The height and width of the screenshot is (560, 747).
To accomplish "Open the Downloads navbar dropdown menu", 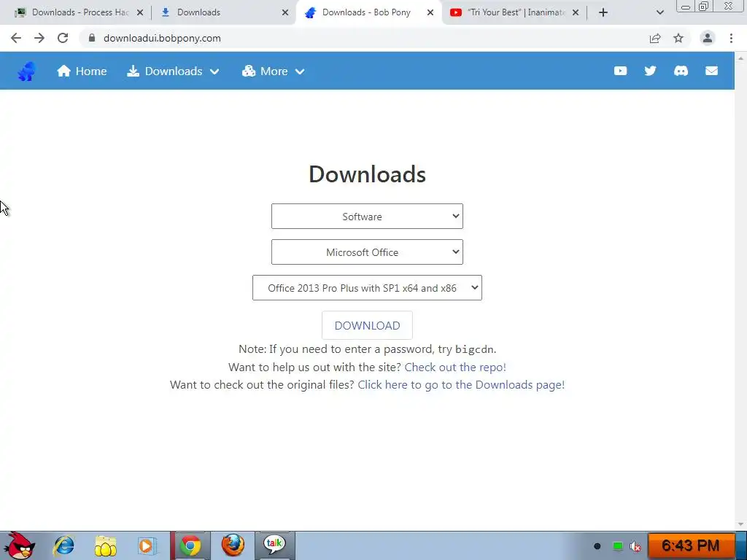I will 173,71.
